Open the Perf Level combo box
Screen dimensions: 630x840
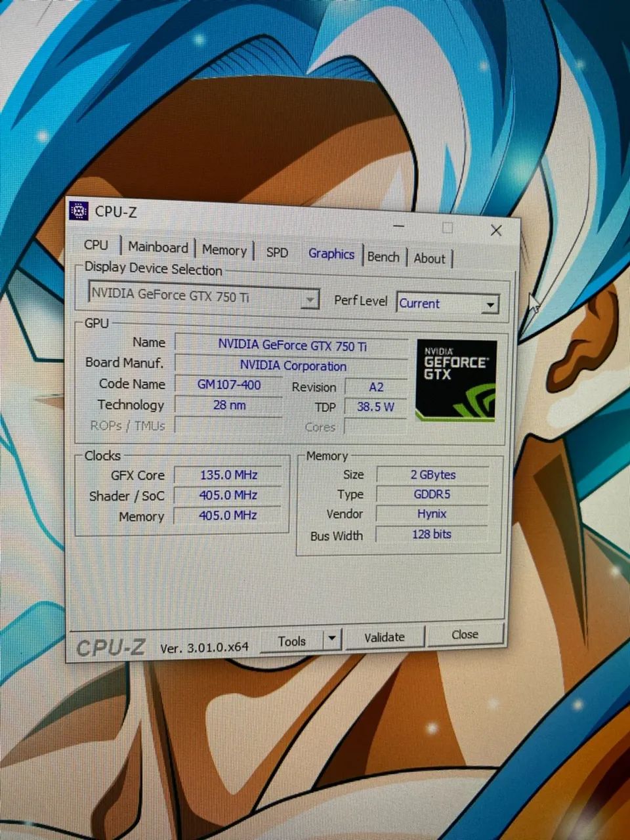coord(448,303)
